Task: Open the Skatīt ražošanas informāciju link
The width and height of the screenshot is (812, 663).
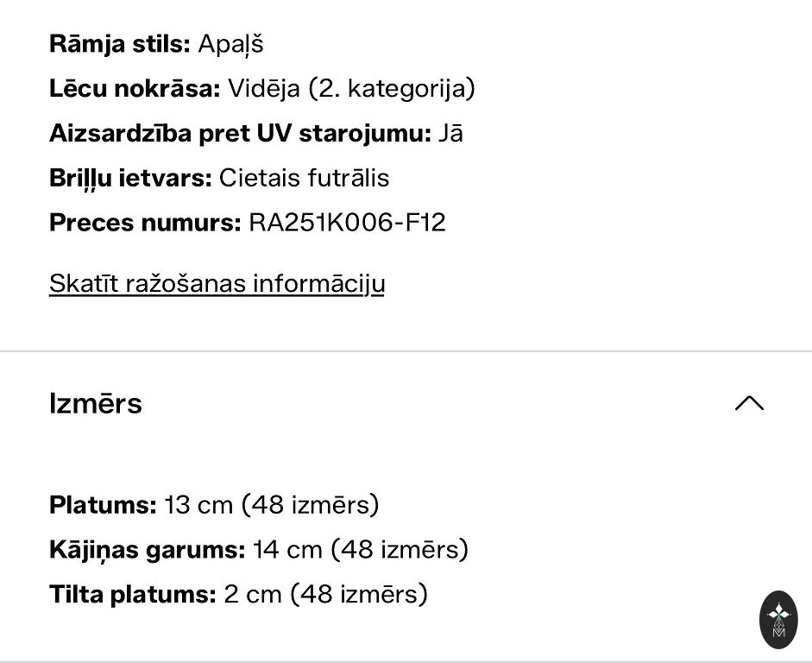Action: (217, 283)
